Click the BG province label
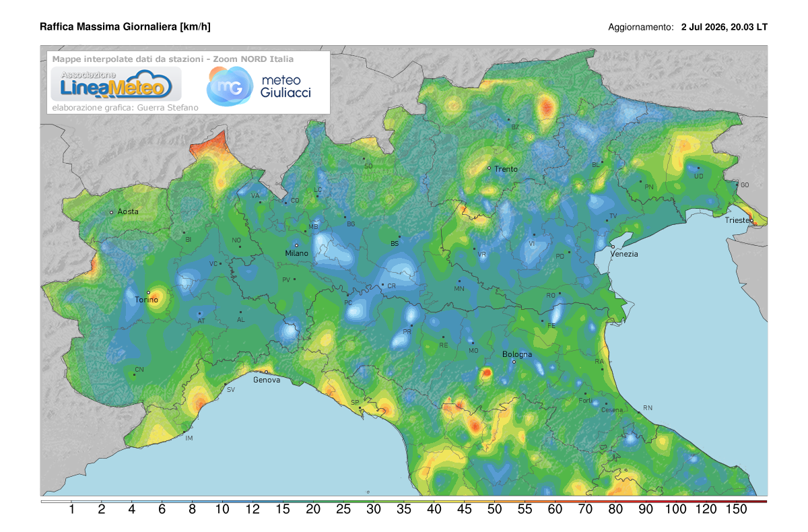This screenshot has width=808, height=532. pyautogui.click(x=350, y=224)
